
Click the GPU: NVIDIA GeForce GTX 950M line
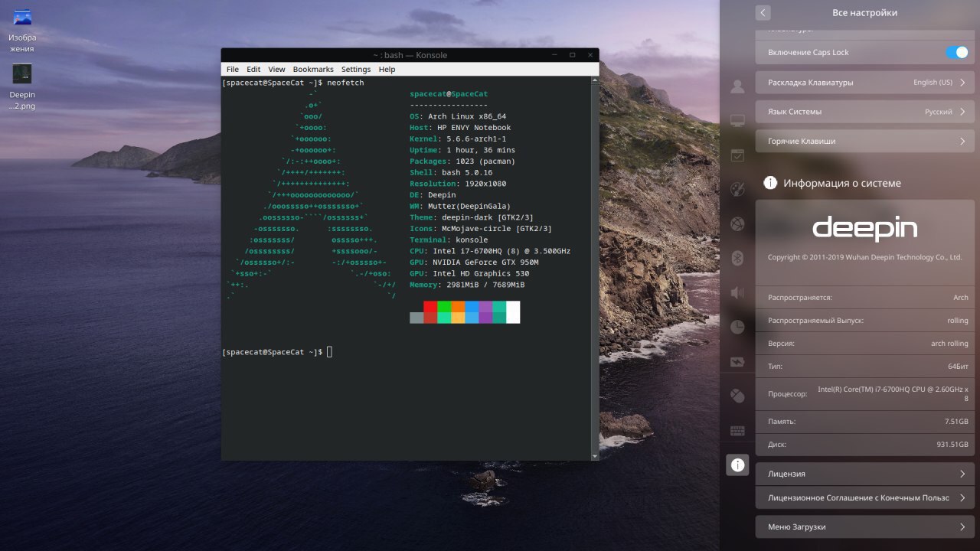[x=474, y=262]
